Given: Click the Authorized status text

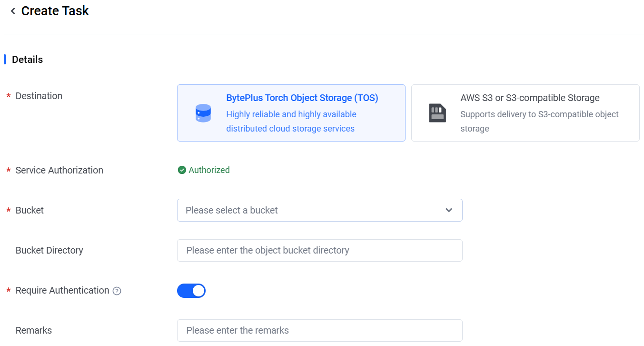Looking at the screenshot, I should [x=209, y=170].
